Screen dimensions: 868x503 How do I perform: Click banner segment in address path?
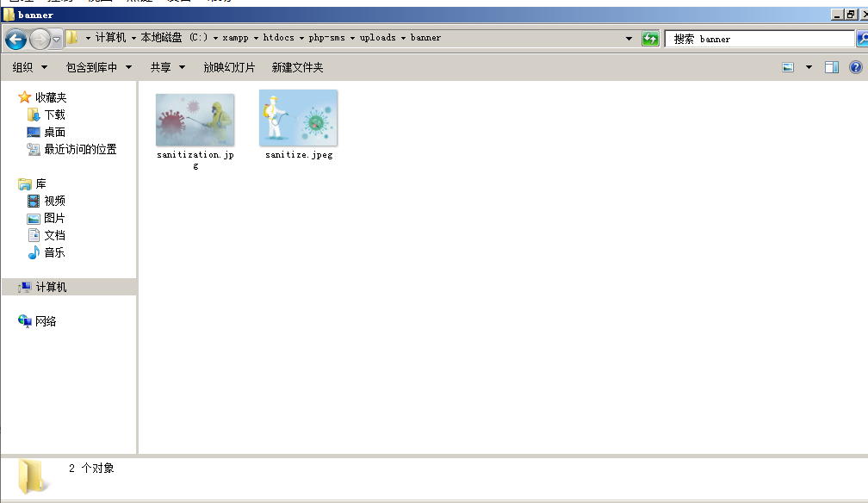click(425, 37)
